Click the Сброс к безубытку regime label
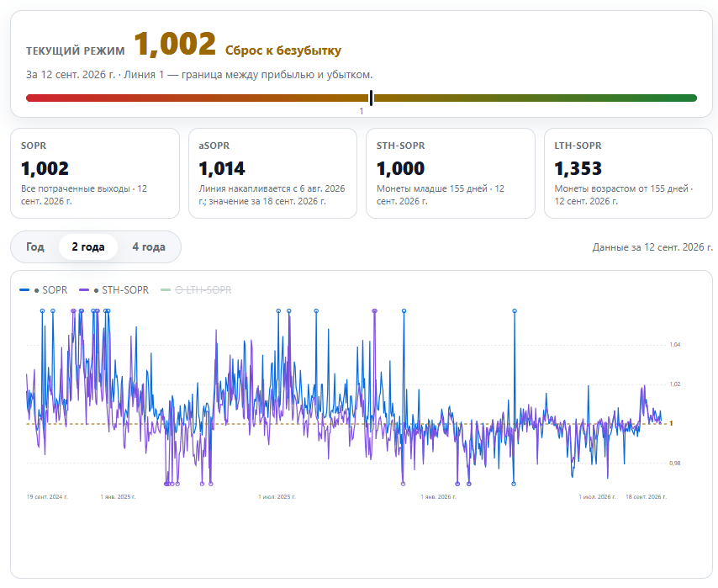The image size is (718, 588). coord(283,50)
